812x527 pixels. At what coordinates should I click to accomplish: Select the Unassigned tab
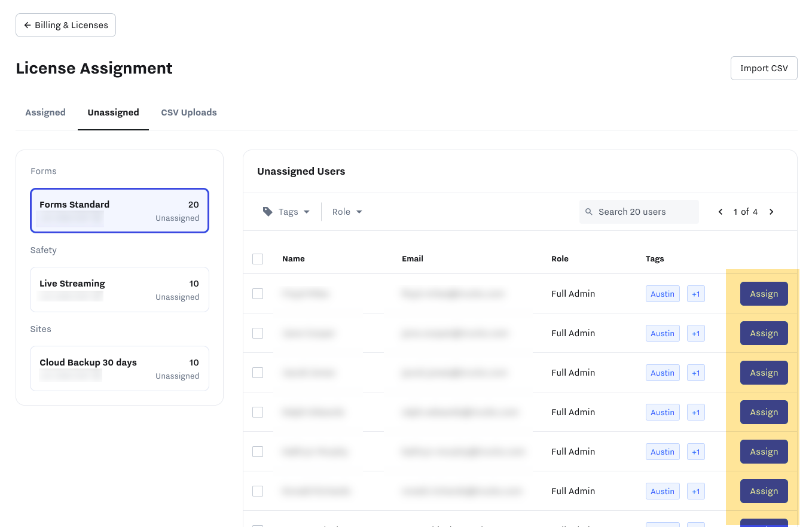113,112
